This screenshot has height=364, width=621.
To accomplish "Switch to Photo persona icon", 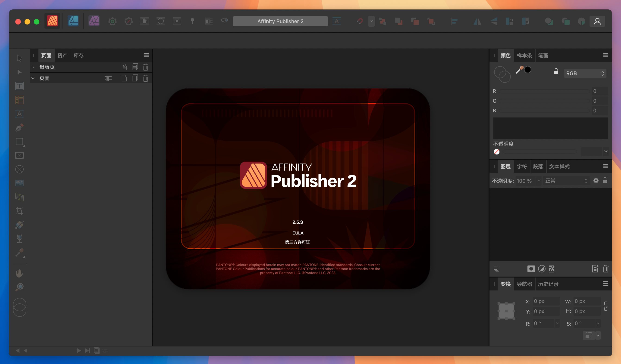I will coord(94,21).
